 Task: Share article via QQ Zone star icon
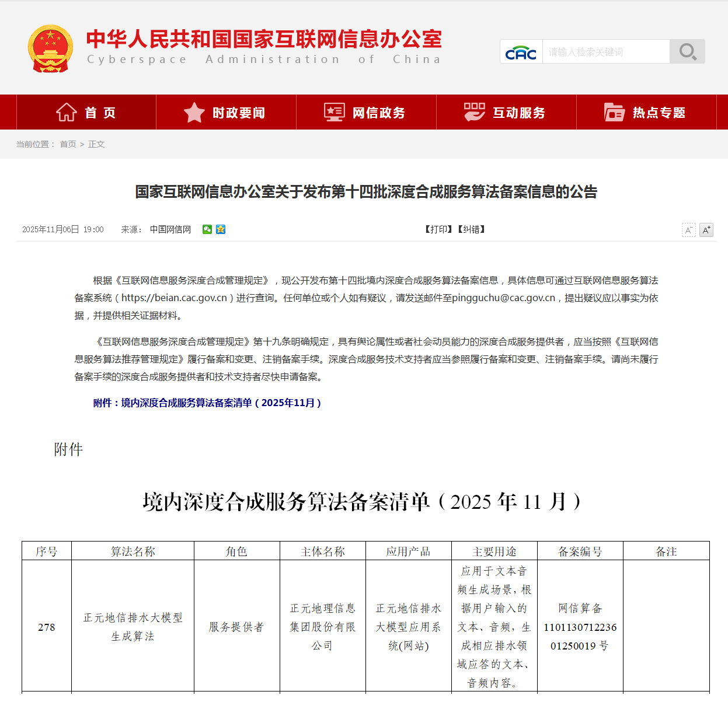221,229
